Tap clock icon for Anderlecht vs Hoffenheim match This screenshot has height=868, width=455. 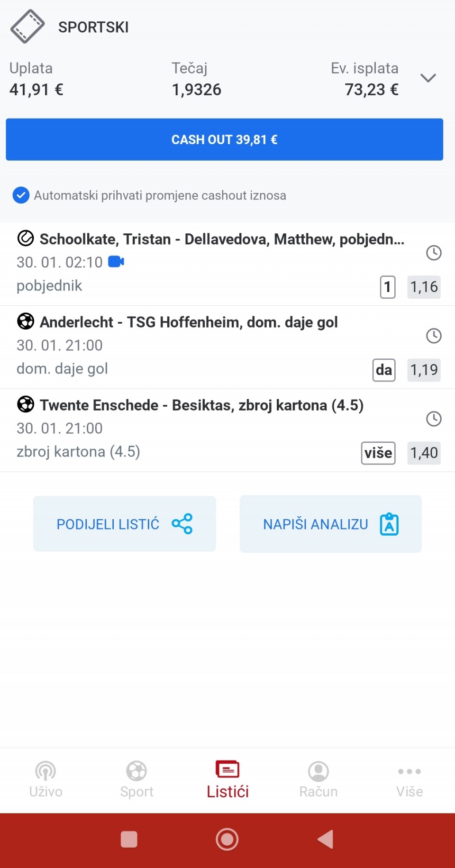(434, 336)
